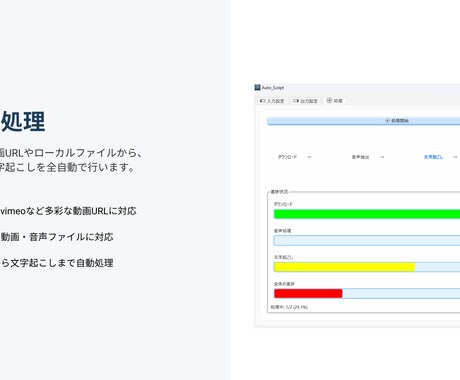This screenshot has height=380, width=460.
Task: Click the 動画・音声ファイルに対応 feature line
Action: [57, 237]
